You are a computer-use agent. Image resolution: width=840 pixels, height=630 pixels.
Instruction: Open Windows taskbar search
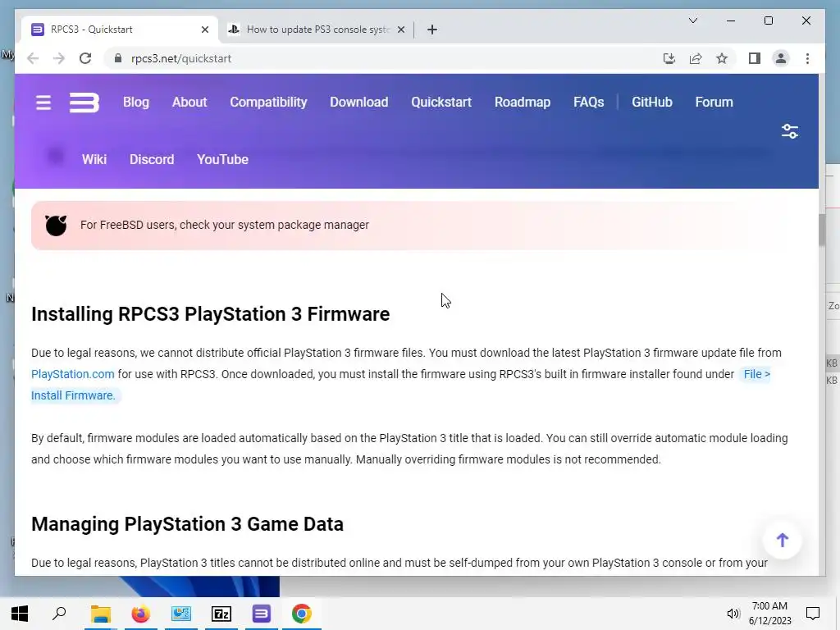click(x=59, y=614)
